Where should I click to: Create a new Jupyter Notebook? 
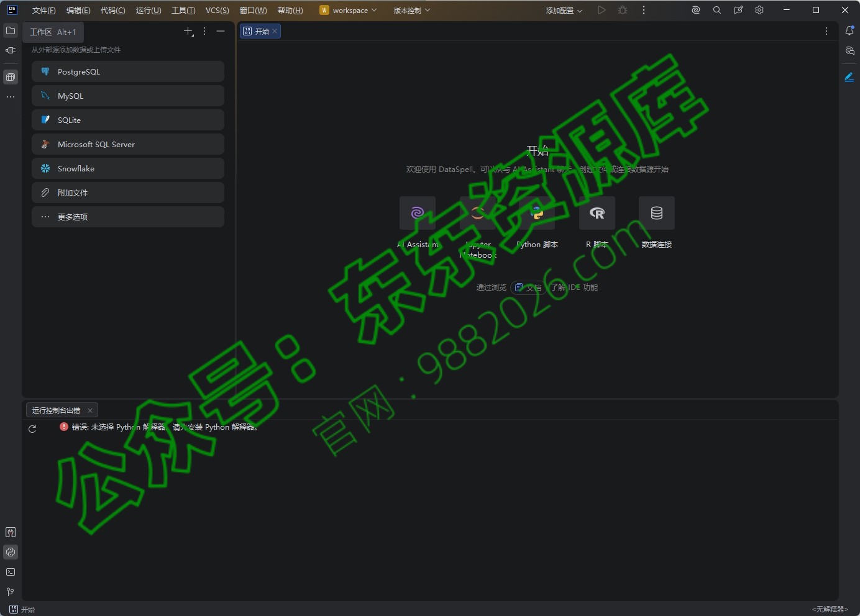pos(477,213)
